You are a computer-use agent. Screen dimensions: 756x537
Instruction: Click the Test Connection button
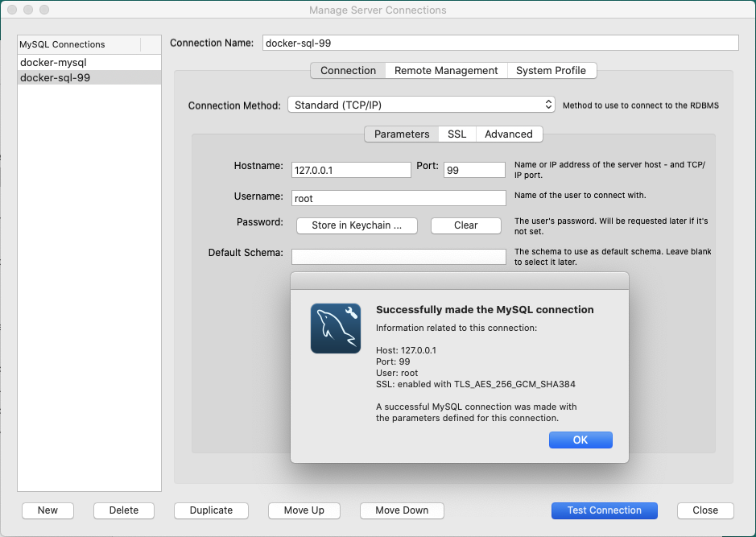604,510
